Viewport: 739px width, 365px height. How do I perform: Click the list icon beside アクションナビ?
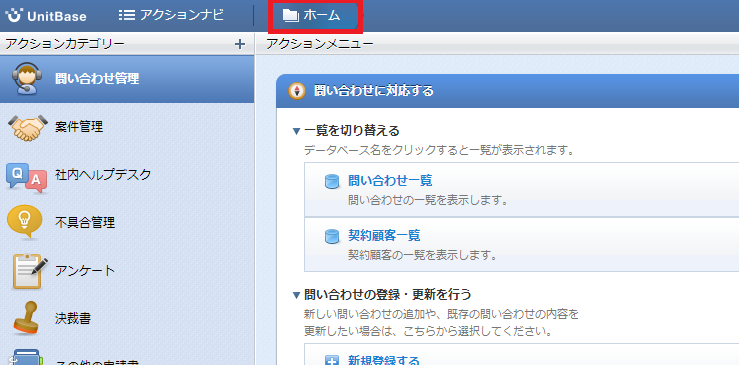click(127, 15)
